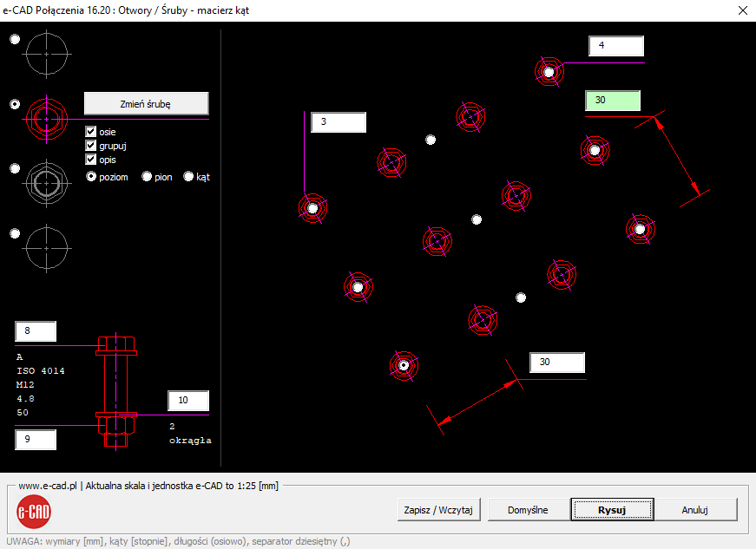Image resolution: width=756 pixels, height=549 pixels.
Task: Draw the pattern using 'Rysuj'
Action: click(x=612, y=509)
